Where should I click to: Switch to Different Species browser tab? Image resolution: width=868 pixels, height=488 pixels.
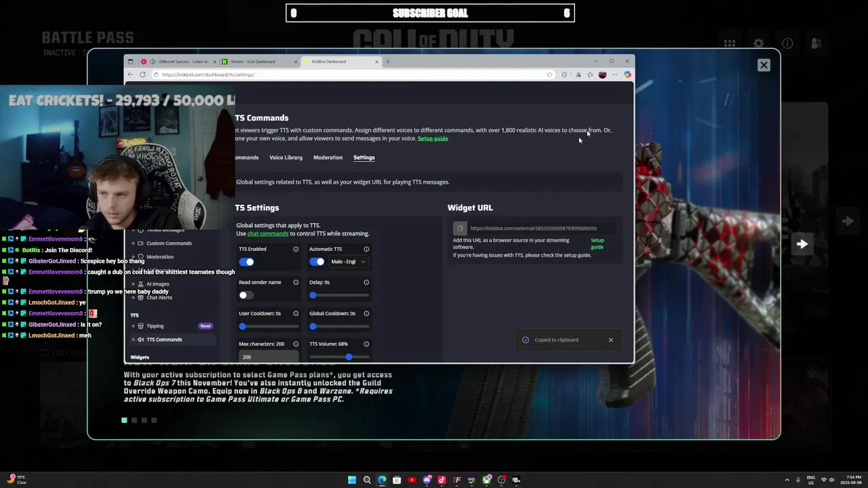pos(179,62)
